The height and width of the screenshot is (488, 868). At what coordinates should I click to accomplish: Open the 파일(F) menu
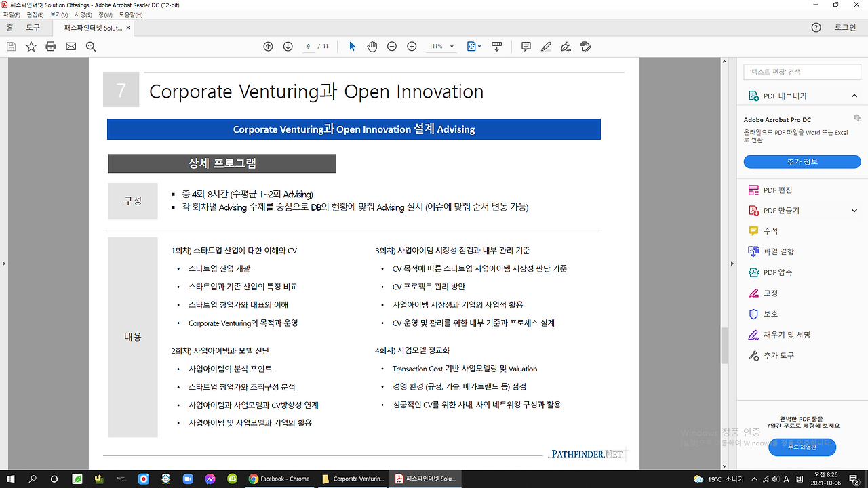pyautogui.click(x=12, y=14)
